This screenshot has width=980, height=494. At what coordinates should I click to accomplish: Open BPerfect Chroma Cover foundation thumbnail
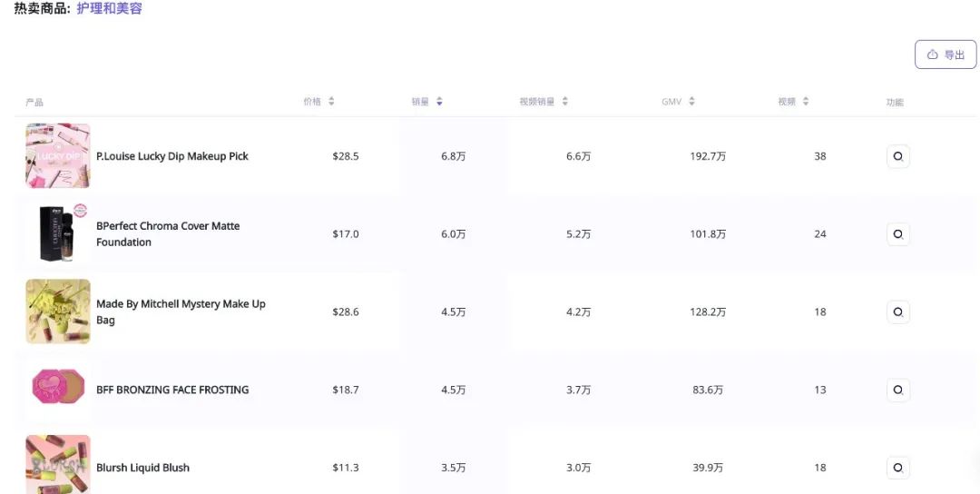[x=57, y=233]
